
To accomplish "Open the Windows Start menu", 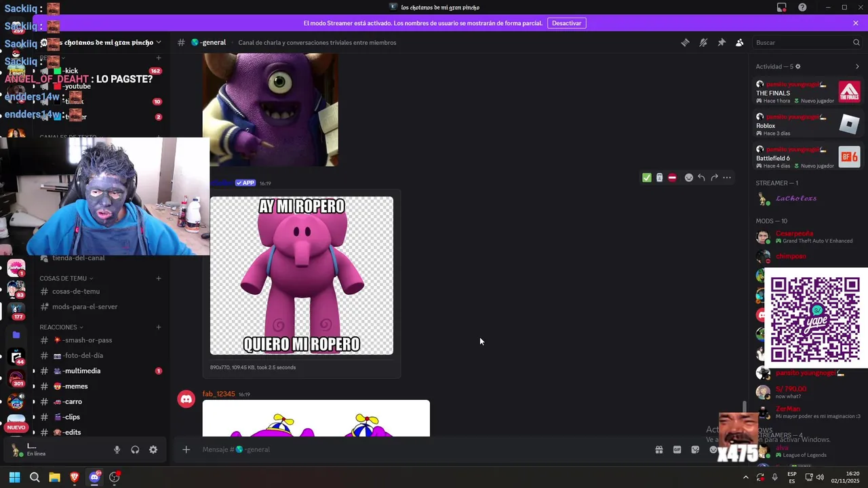I will (14, 477).
